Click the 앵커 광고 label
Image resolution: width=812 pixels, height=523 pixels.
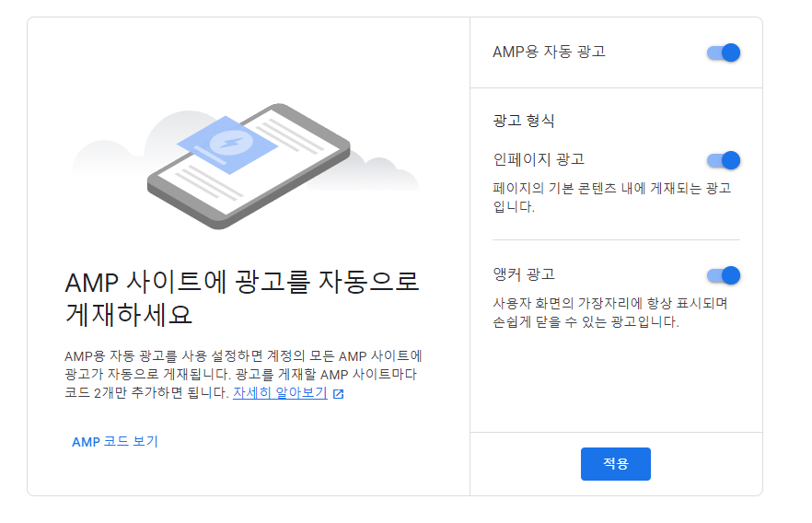(x=524, y=274)
